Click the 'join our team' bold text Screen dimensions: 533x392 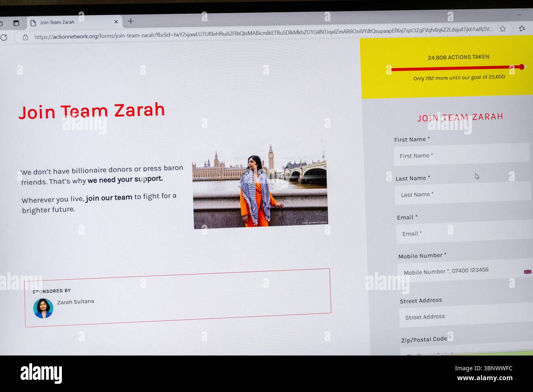(x=109, y=198)
